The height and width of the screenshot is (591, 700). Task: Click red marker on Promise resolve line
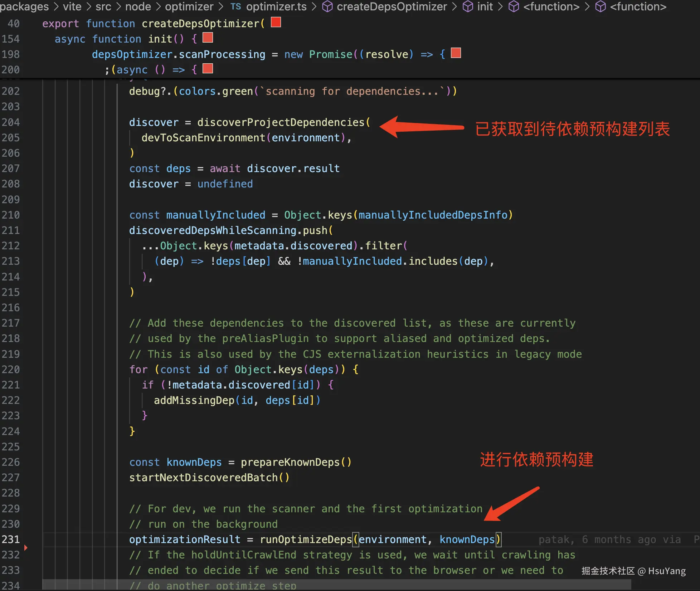pos(456,53)
